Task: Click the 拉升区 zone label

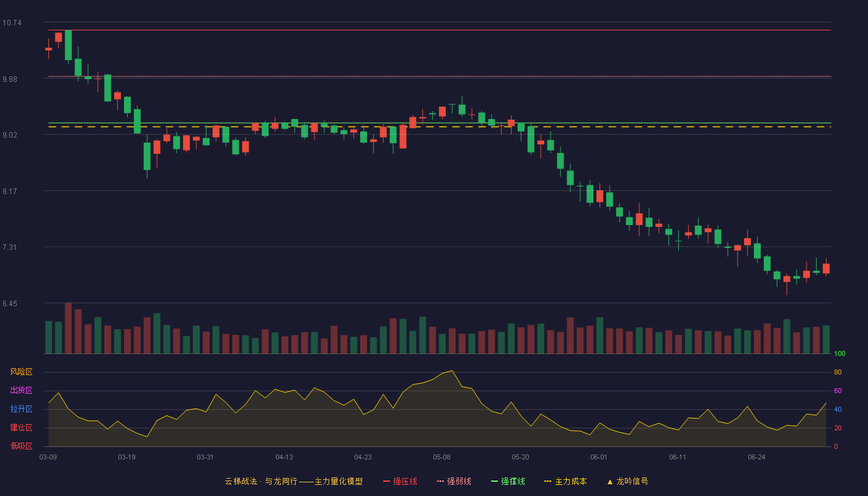Action: click(21, 409)
